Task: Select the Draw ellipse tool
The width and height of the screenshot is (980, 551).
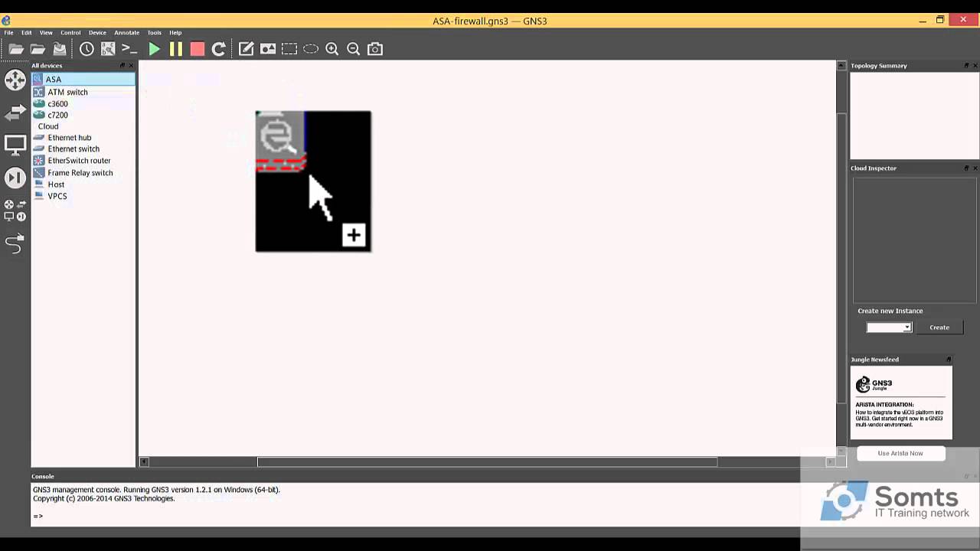Action: click(x=310, y=49)
